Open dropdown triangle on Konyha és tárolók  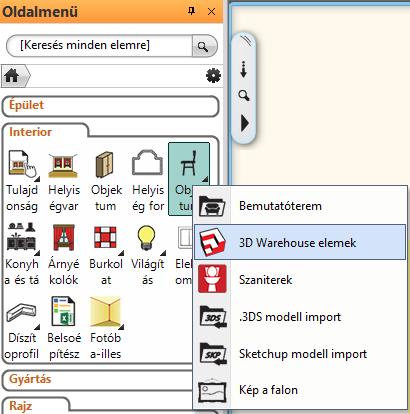[x=37, y=253]
